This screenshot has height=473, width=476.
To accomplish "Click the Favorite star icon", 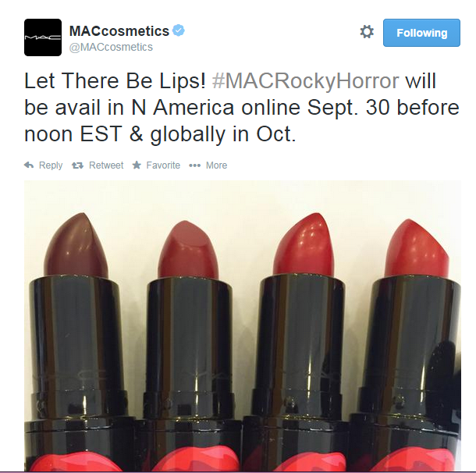I will (x=137, y=165).
